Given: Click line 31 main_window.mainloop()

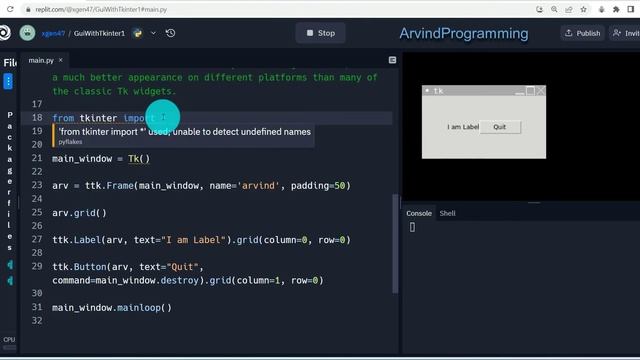Looking at the screenshot, I should [x=112, y=307].
